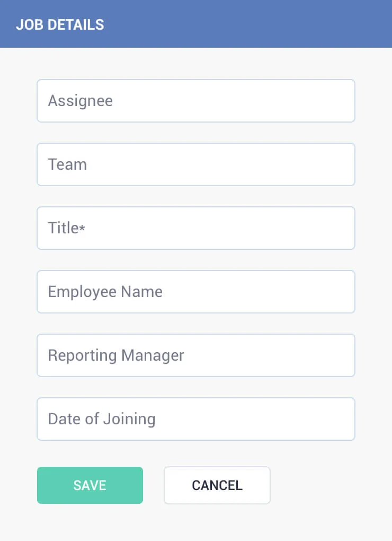This screenshot has height=541, width=392.
Task: Activate the Reporting Manager field
Action: [195, 355]
